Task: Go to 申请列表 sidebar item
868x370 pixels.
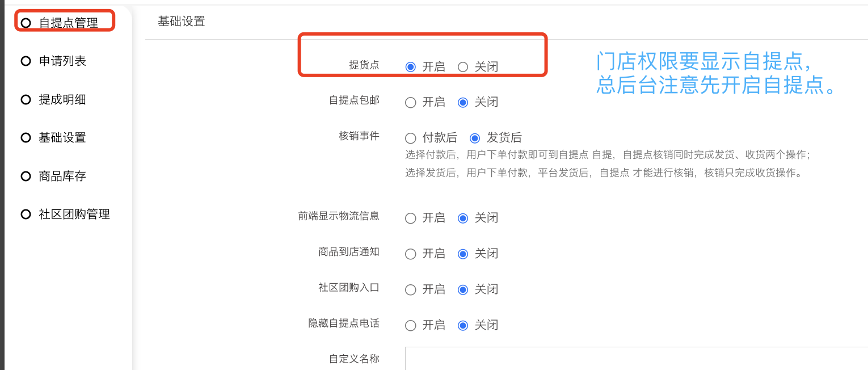Action: tap(62, 61)
